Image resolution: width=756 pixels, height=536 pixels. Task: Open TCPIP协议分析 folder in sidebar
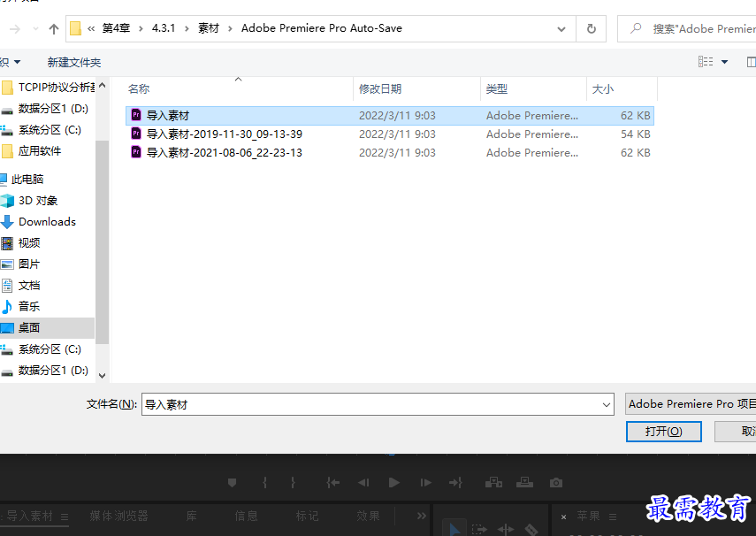click(x=49, y=88)
